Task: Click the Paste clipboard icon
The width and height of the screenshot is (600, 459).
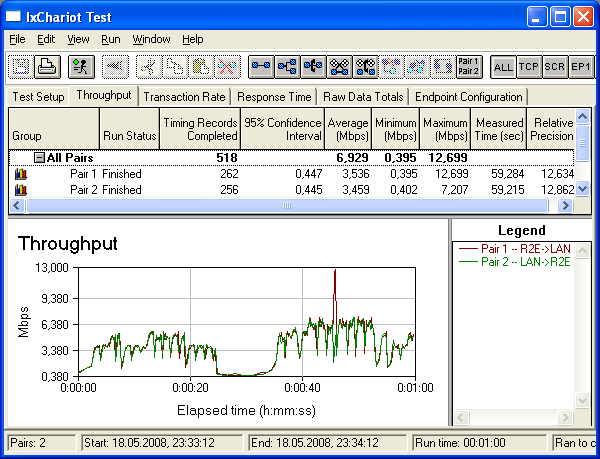Action: pos(201,67)
